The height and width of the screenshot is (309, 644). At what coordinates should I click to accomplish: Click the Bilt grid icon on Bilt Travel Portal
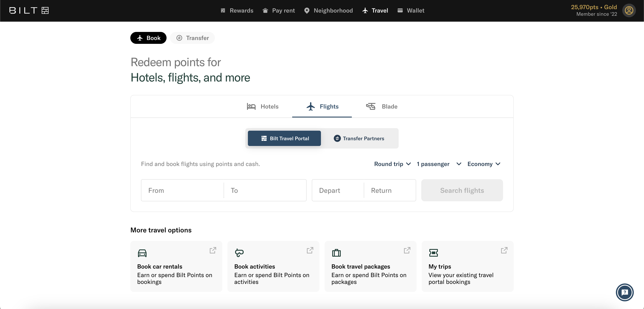[x=264, y=138]
